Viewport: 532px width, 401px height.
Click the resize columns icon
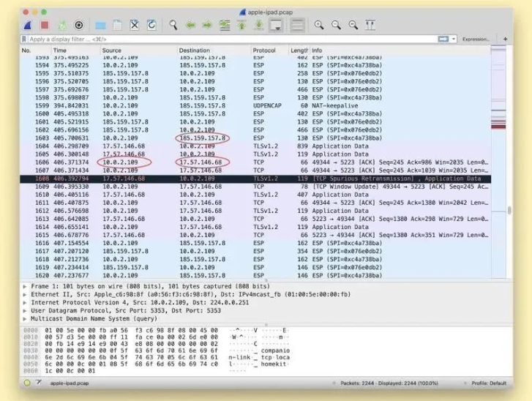370,25
